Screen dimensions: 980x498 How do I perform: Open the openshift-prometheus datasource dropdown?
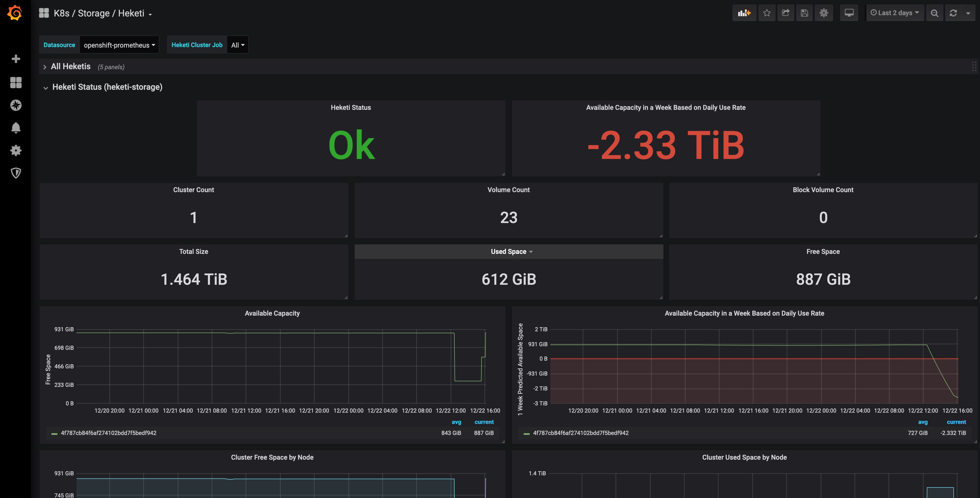coord(119,45)
